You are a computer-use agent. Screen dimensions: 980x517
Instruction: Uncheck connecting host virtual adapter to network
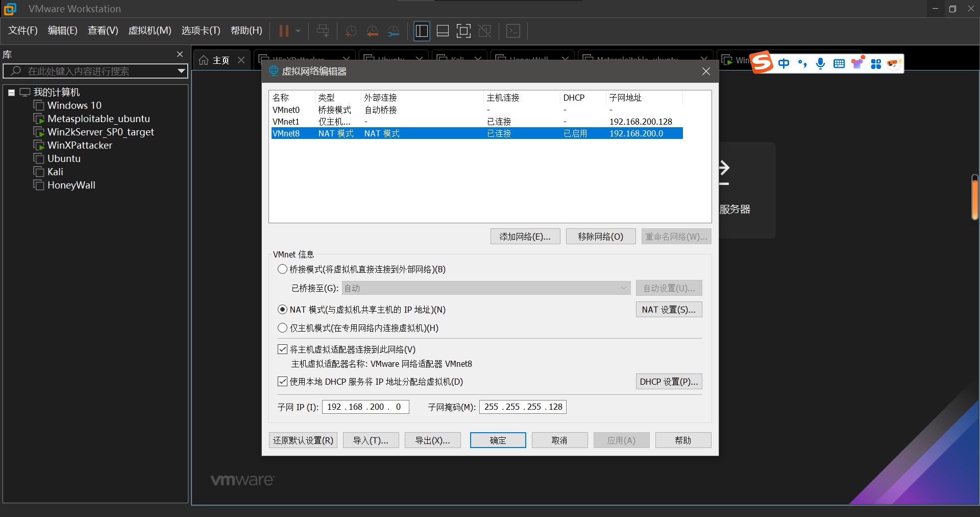283,349
